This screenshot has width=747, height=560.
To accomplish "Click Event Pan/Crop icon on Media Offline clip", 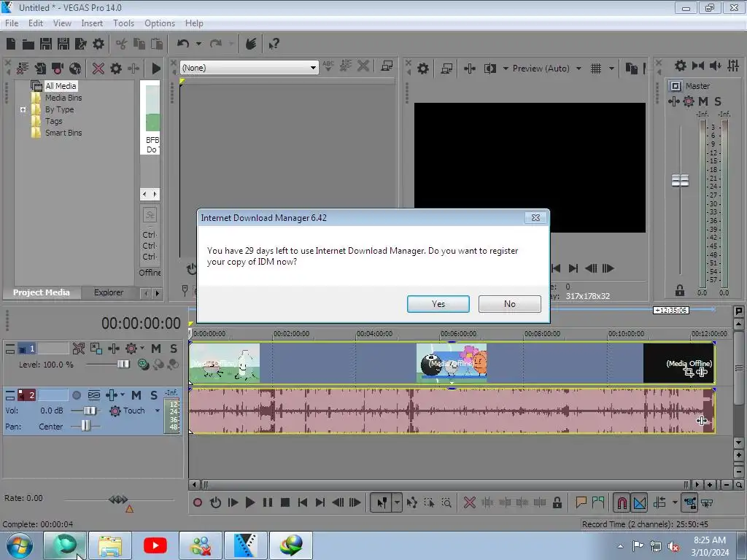I will tap(689, 371).
